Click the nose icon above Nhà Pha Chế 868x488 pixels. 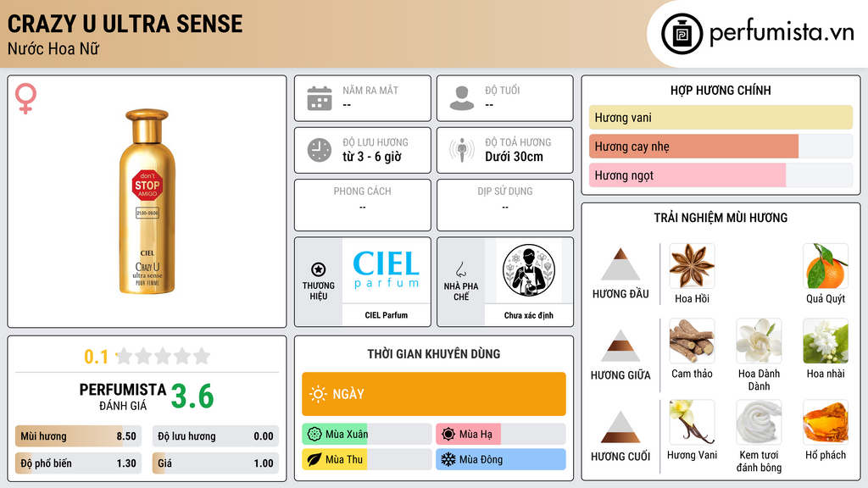click(460, 269)
